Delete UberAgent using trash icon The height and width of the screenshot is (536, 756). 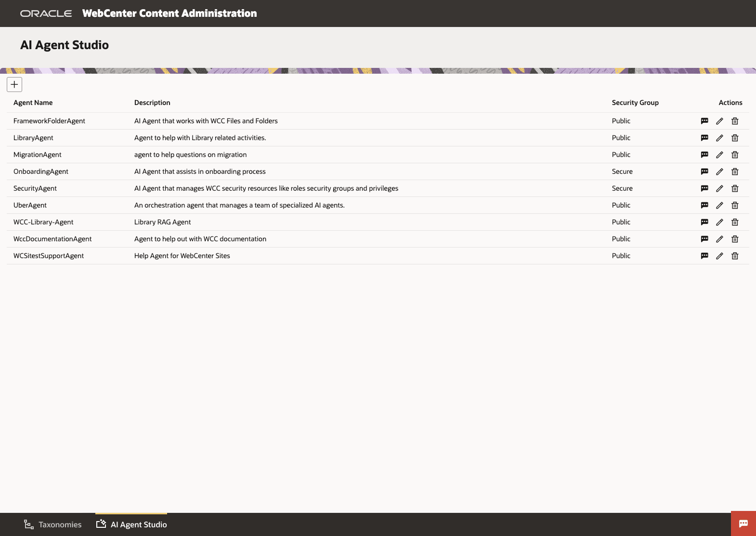coord(735,205)
